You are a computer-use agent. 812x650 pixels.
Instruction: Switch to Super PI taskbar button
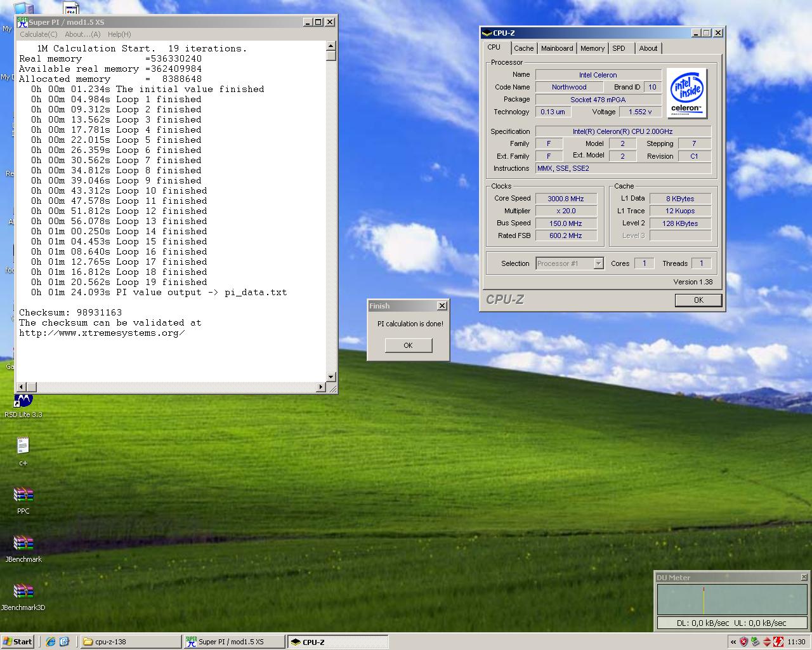[x=233, y=642]
